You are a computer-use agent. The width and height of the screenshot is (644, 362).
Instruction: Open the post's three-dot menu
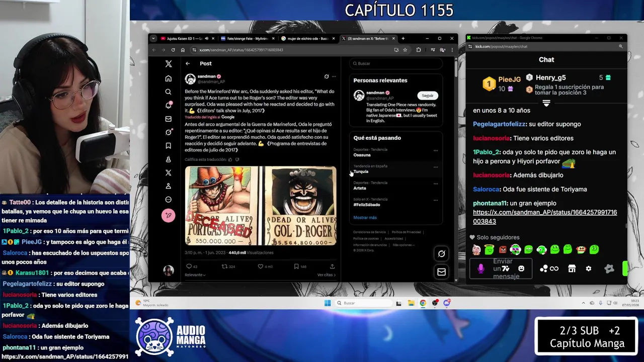coord(334,76)
